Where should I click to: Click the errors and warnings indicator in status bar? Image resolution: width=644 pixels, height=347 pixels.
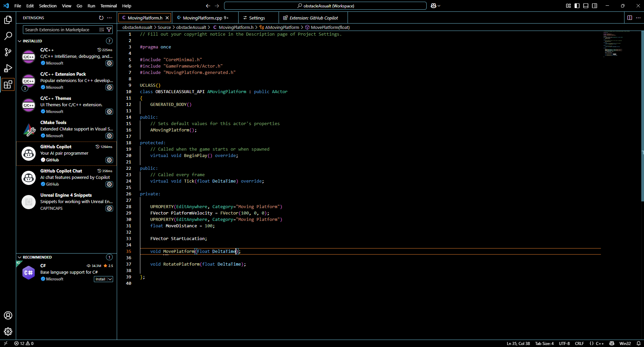(x=24, y=343)
